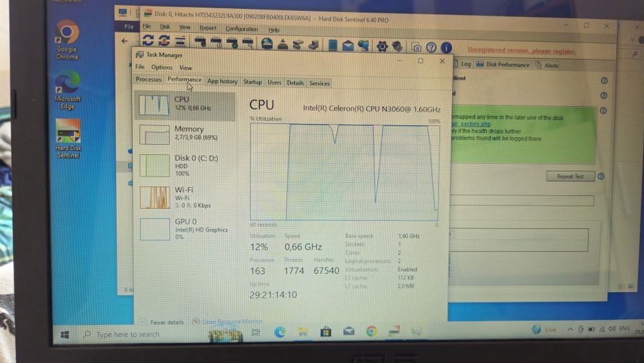Open the Configuration menu in Hard Disk Sentinel
The image size is (644, 363).
click(x=241, y=29)
